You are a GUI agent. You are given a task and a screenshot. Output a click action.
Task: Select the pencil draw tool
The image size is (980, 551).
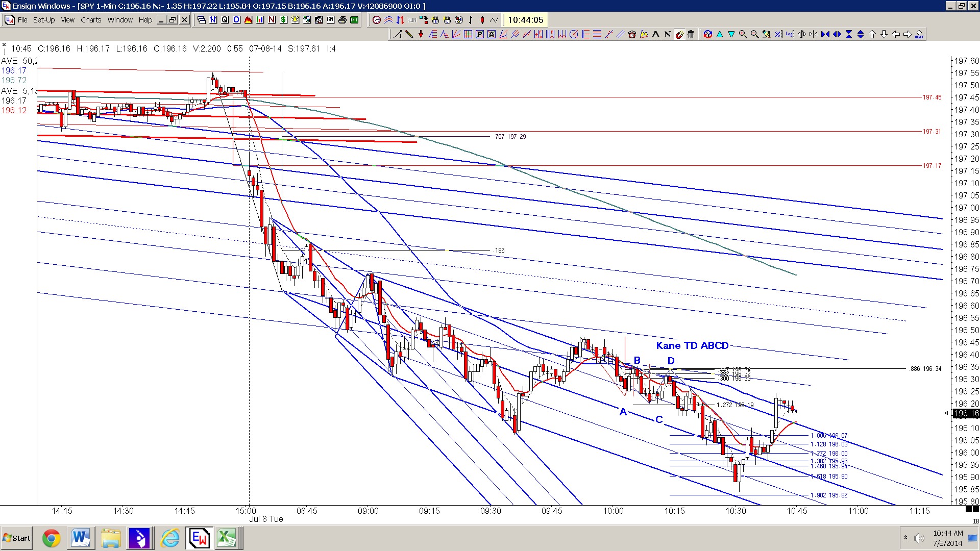point(409,34)
